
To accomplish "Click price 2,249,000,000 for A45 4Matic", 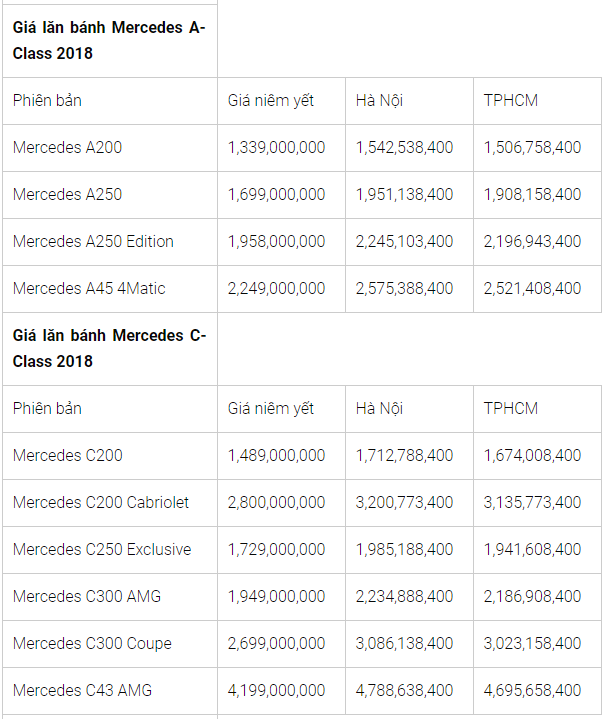I will click(276, 288).
